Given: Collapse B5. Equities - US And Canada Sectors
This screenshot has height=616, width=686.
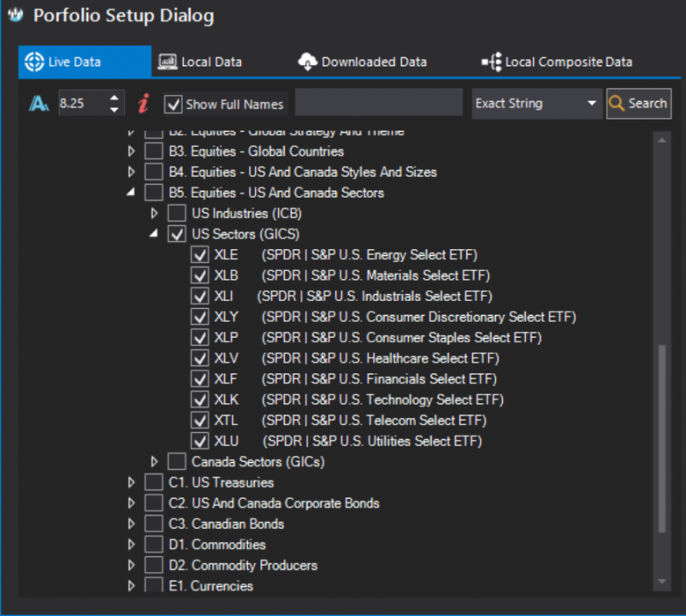Looking at the screenshot, I should click(131, 192).
